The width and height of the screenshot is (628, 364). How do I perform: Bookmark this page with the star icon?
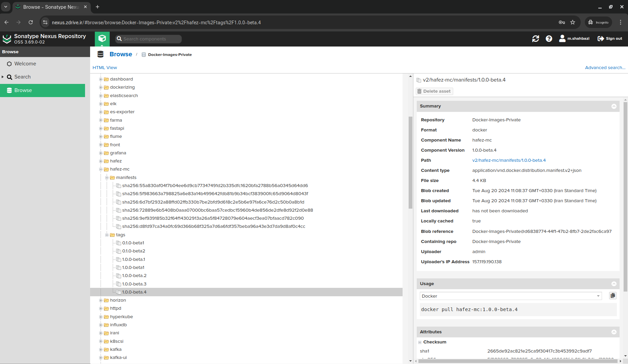pyautogui.click(x=573, y=22)
